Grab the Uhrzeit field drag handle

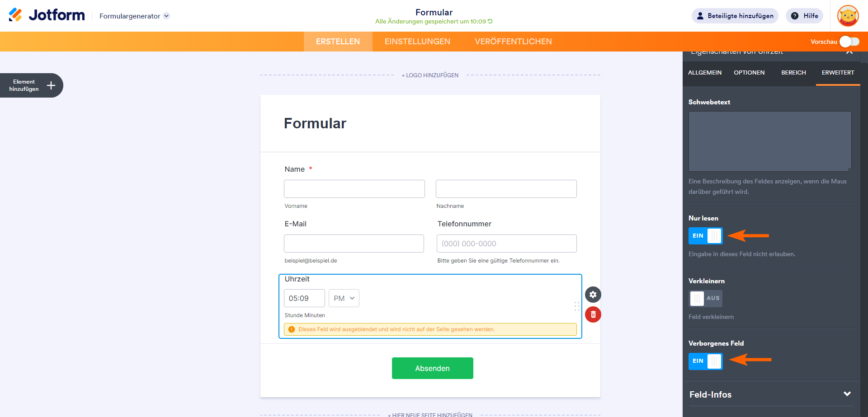click(577, 306)
